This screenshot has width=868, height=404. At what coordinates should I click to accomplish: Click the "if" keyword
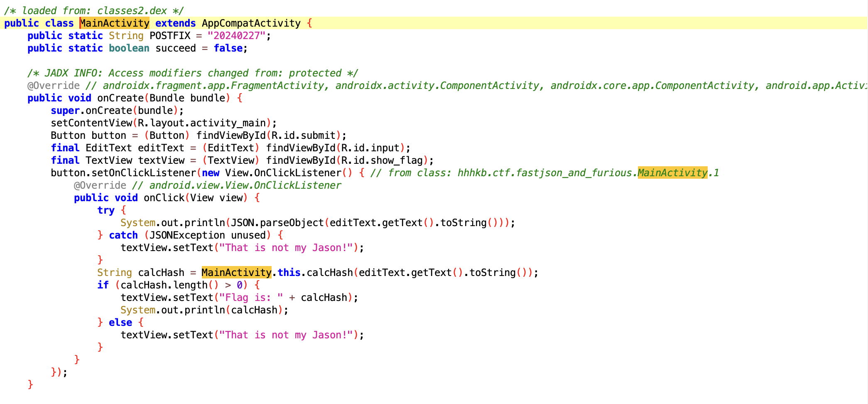tap(103, 285)
